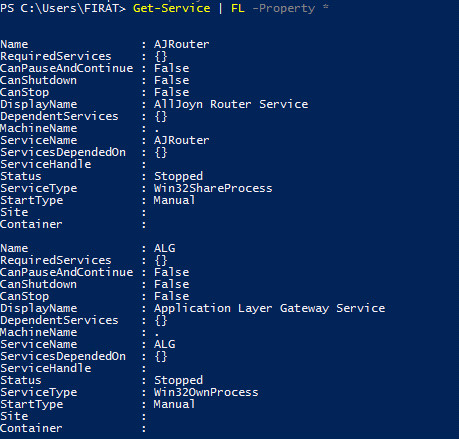Click the PS C:\Users\FIRAT> prompt text
This screenshot has height=439, width=459.
(63, 8)
